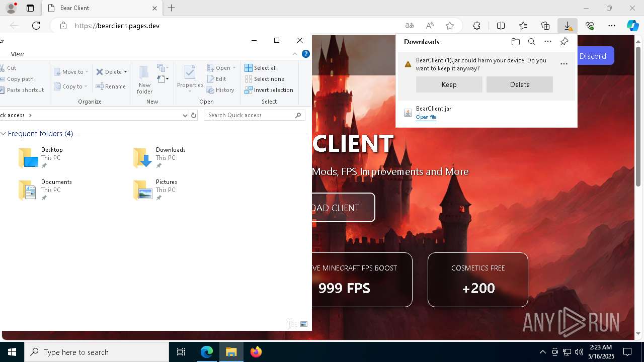The width and height of the screenshot is (644, 362).
Task: Open More options in Downloads panel header
Action: (548, 42)
